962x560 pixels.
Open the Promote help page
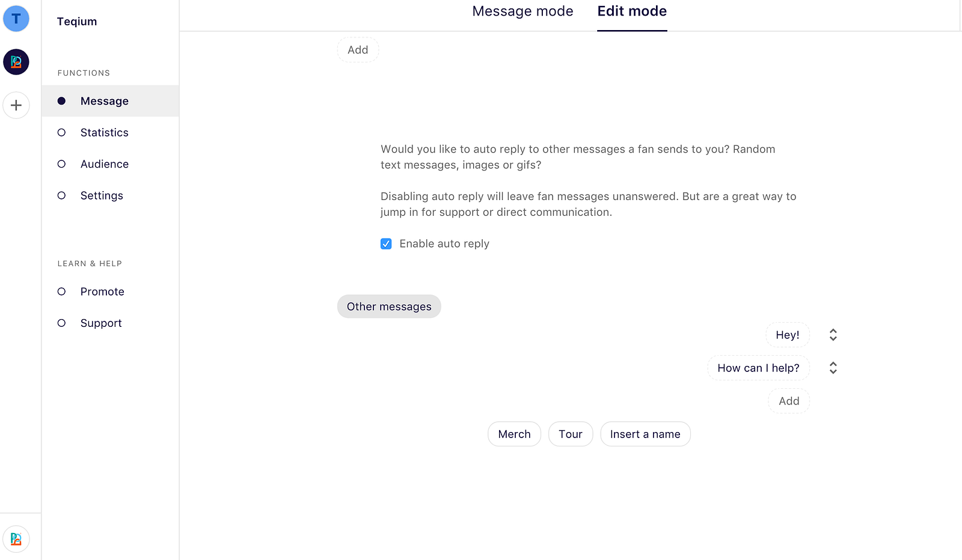[102, 292]
